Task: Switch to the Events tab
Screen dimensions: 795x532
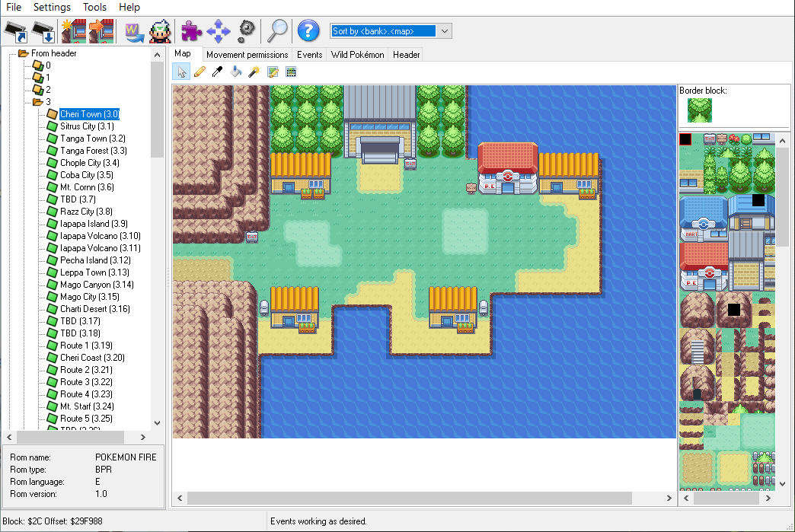Action: [309, 55]
